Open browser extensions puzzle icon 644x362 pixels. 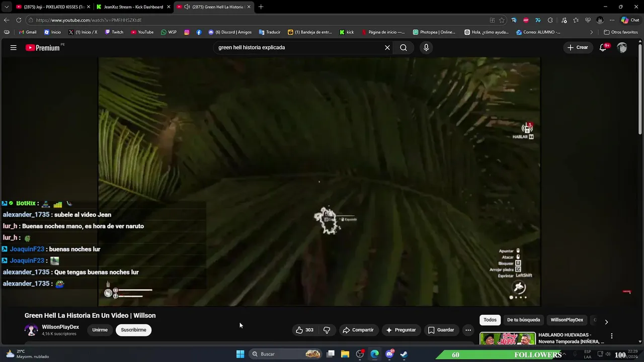coord(550,20)
